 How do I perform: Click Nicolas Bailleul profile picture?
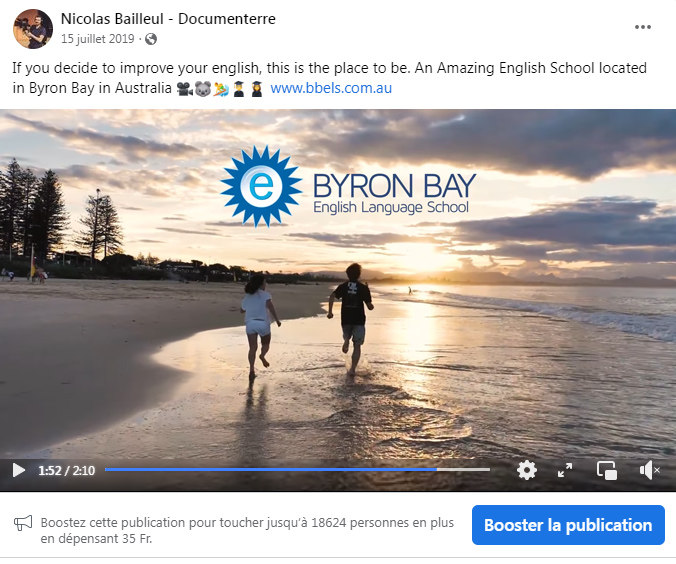click(x=33, y=29)
